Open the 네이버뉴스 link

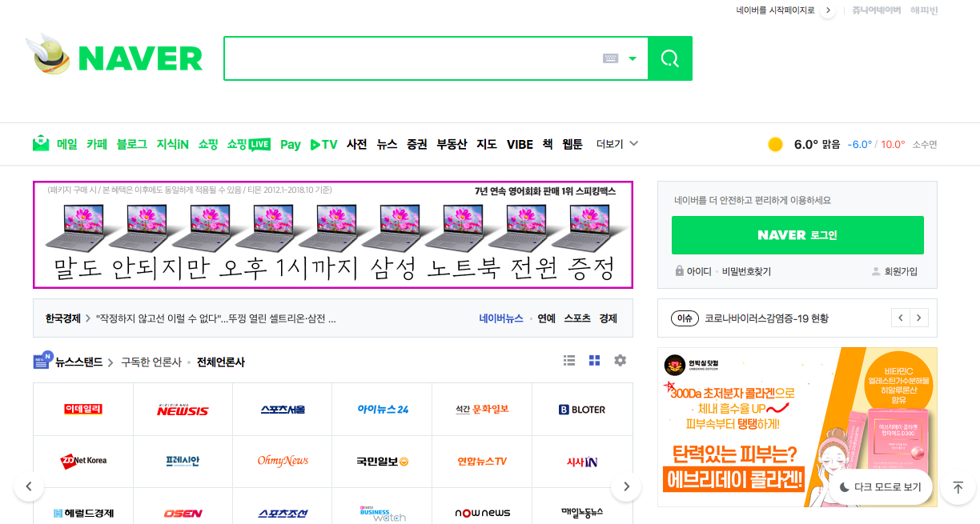pyautogui.click(x=501, y=318)
